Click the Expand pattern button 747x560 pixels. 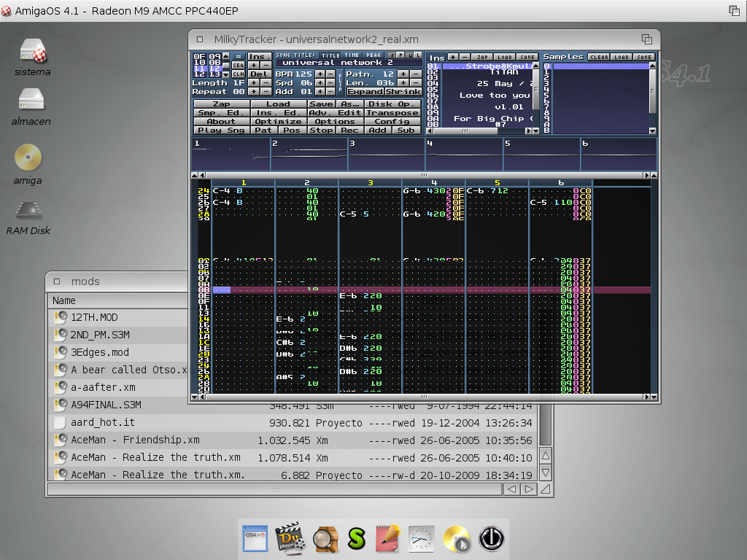click(x=366, y=91)
